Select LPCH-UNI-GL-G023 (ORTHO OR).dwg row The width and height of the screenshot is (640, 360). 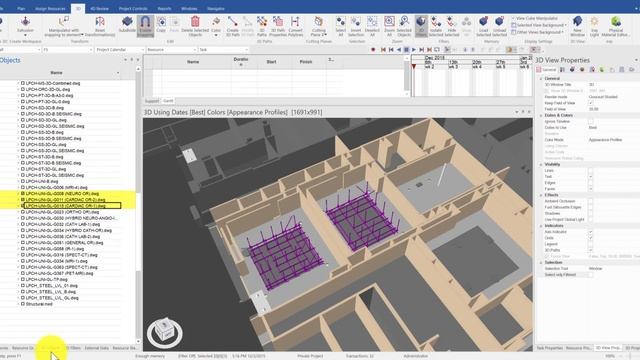point(62,212)
